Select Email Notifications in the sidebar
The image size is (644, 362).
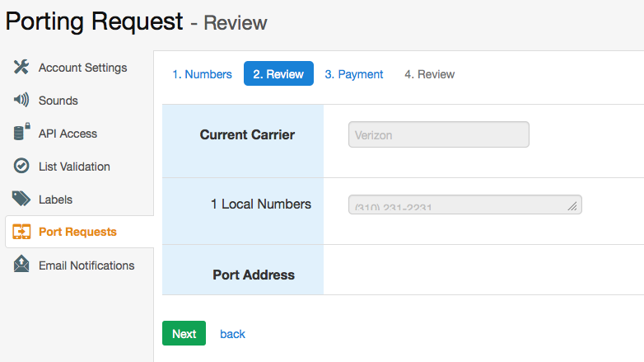pos(86,266)
